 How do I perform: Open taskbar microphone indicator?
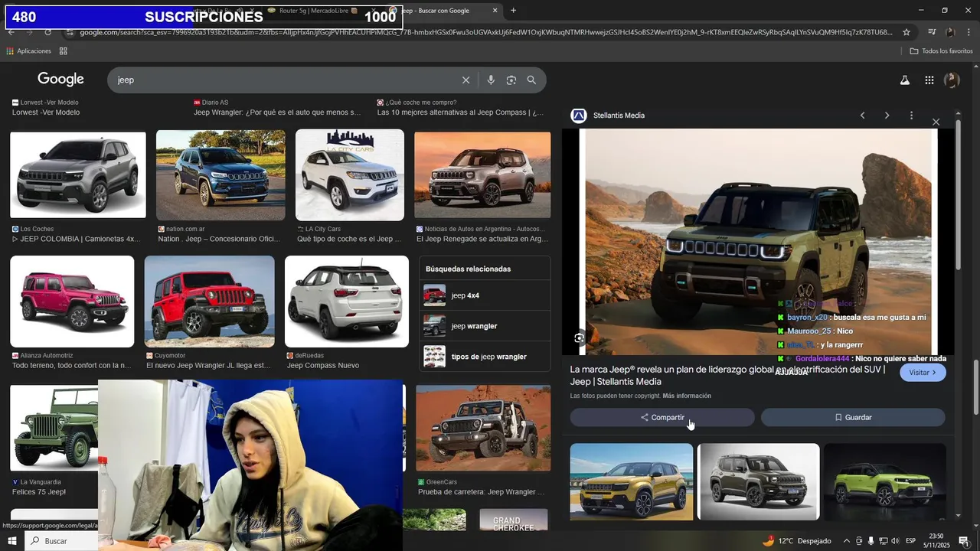click(x=871, y=541)
